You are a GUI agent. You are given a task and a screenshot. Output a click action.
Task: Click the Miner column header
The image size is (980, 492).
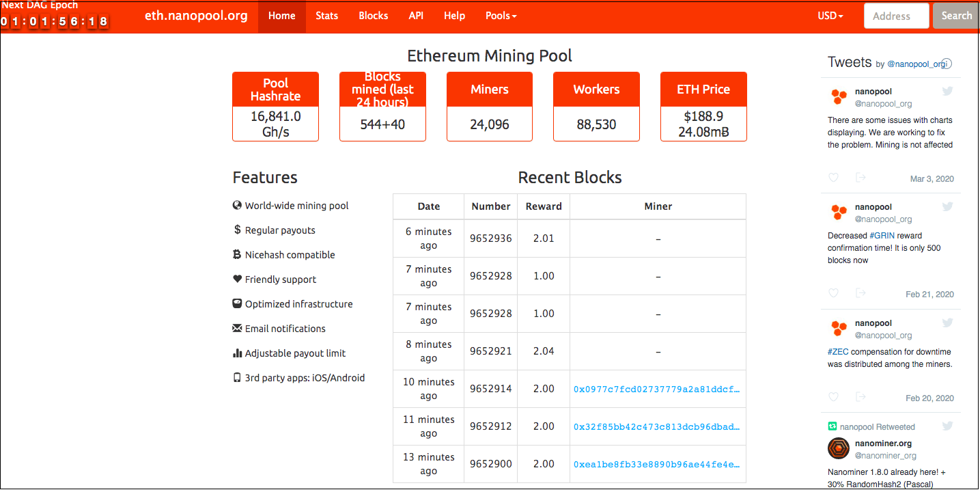point(658,206)
